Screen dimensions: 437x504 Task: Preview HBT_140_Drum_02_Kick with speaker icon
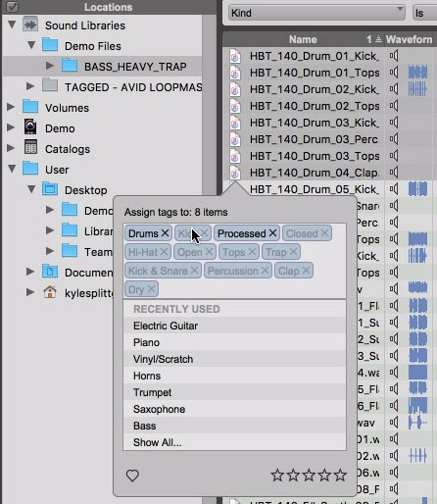click(x=394, y=89)
